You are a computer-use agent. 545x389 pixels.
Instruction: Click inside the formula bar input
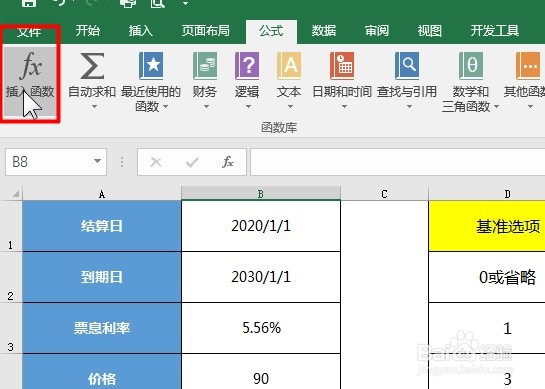coord(397,162)
